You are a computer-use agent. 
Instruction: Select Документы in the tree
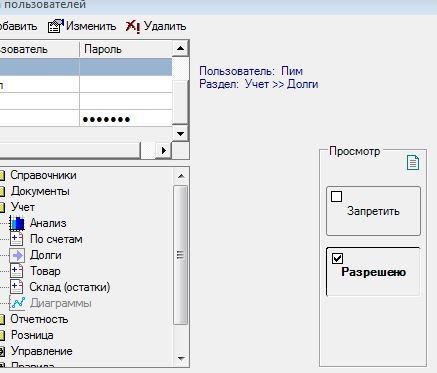click(x=40, y=191)
